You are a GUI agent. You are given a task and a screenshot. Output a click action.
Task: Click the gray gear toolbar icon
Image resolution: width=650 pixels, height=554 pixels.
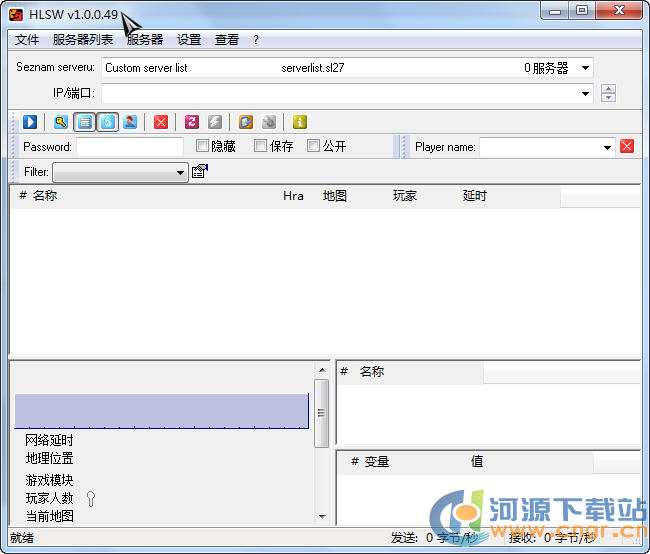click(x=269, y=122)
